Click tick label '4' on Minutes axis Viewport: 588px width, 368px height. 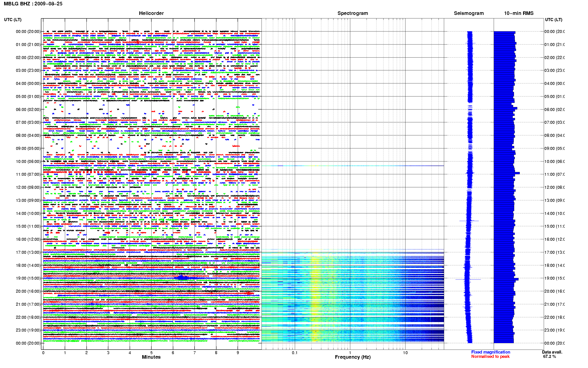[130, 353]
